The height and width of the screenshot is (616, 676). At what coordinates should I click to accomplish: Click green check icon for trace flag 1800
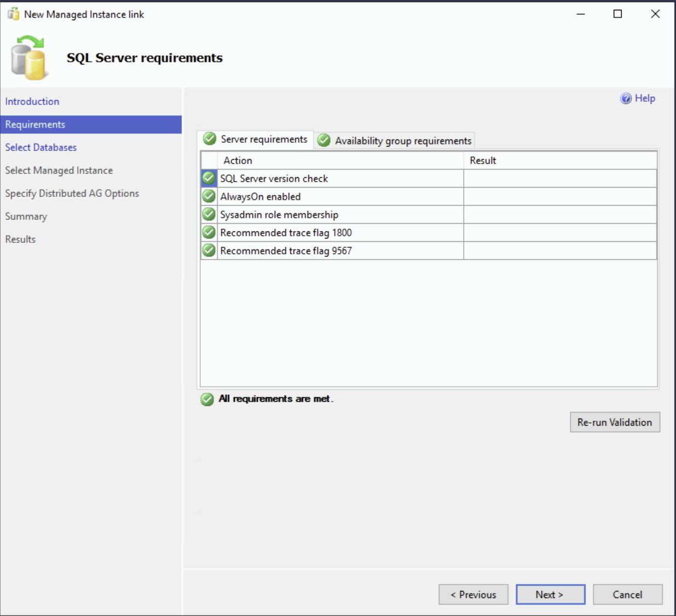click(209, 233)
